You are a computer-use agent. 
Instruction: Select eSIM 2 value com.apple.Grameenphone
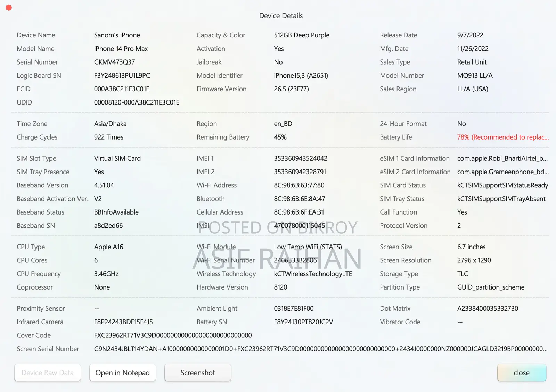pos(503,172)
